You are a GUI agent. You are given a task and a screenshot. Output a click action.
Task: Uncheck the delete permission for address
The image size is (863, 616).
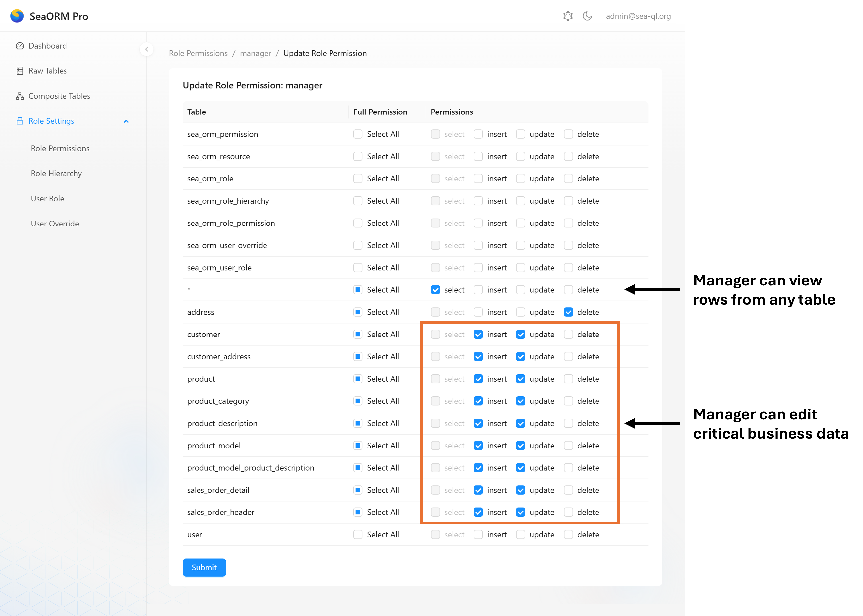[x=568, y=312]
